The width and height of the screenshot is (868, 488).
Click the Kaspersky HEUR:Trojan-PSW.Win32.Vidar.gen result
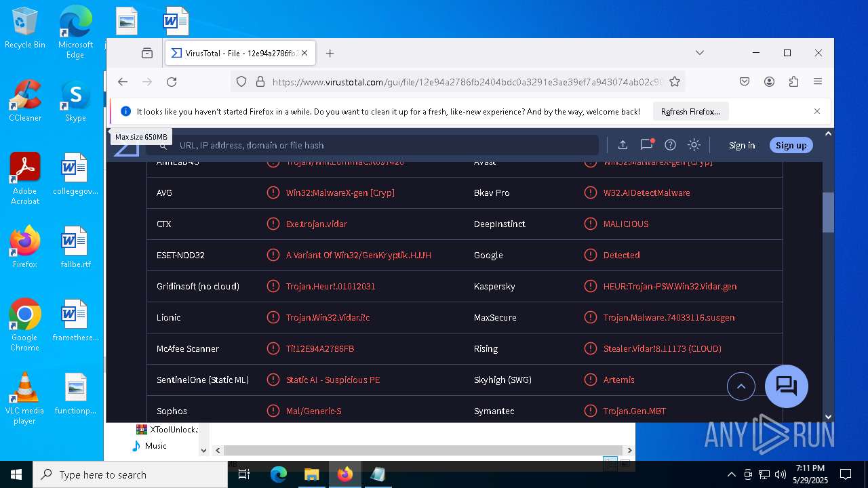pos(670,286)
